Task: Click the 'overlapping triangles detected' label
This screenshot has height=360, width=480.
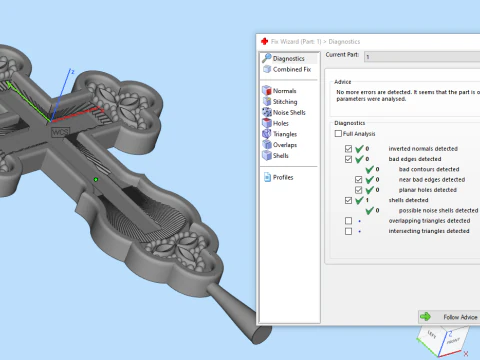Action: tap(429, 221)
